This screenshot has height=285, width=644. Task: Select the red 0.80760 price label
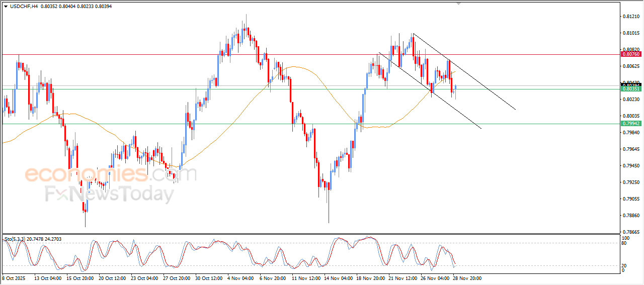(630, 54)
